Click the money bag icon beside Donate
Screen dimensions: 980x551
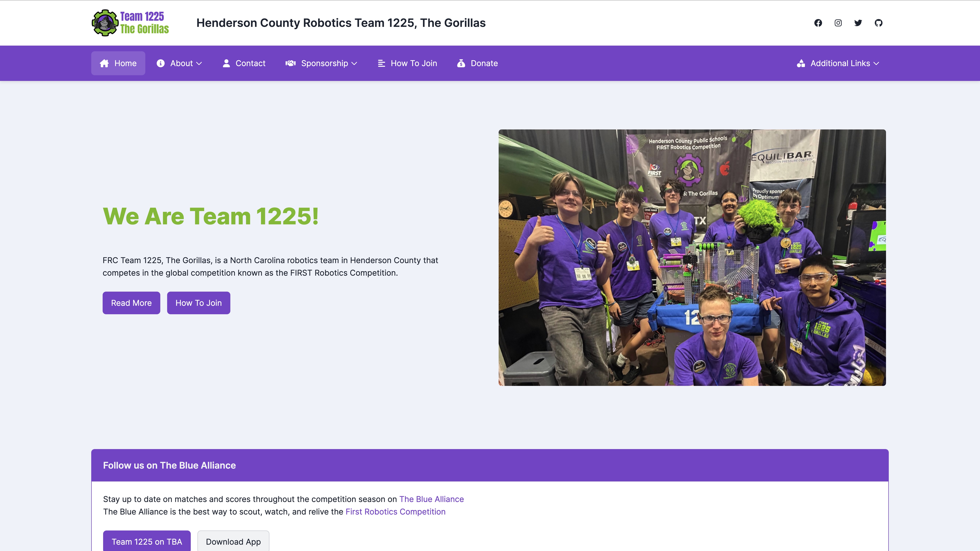click(461, 63)
